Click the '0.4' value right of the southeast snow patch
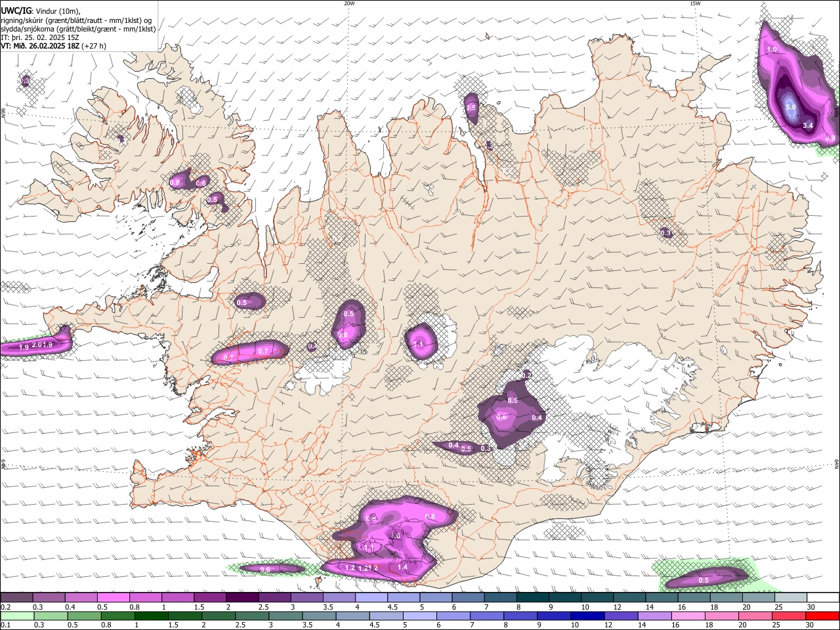This screenshot has height=630, width=840. tap(537, 417)
